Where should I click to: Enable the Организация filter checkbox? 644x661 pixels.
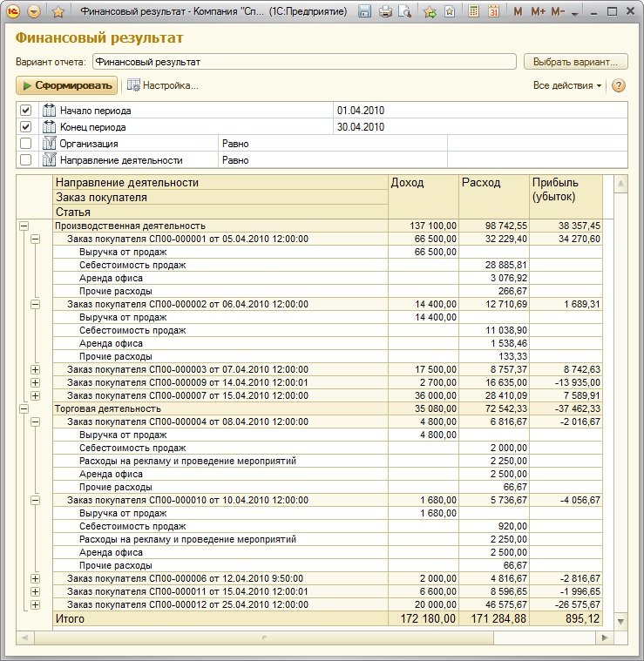(25, 144)
